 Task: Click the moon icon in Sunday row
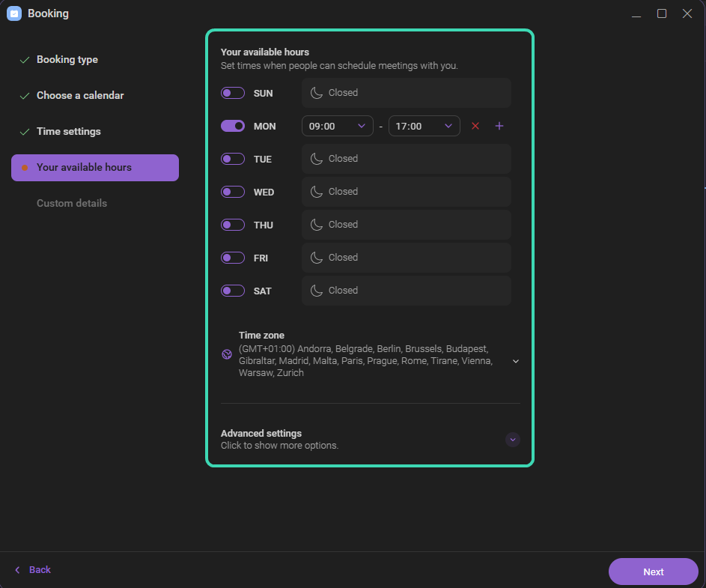point(317,93)
